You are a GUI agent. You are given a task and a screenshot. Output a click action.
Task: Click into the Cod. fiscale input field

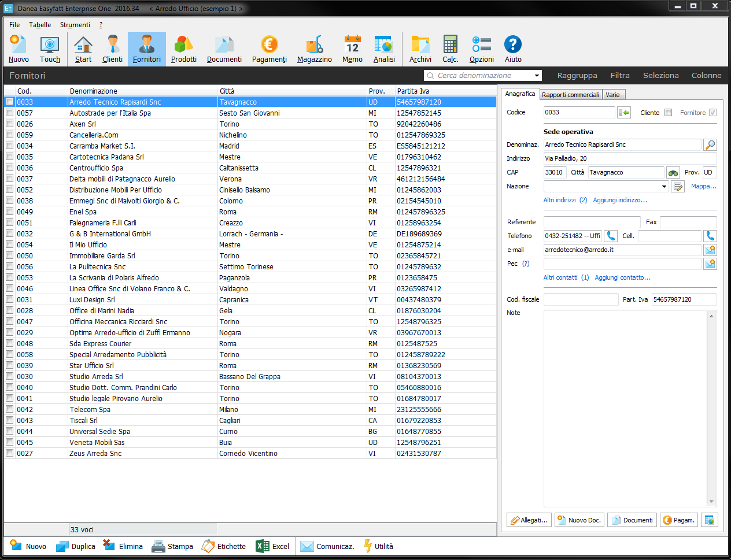pos(581,299)
